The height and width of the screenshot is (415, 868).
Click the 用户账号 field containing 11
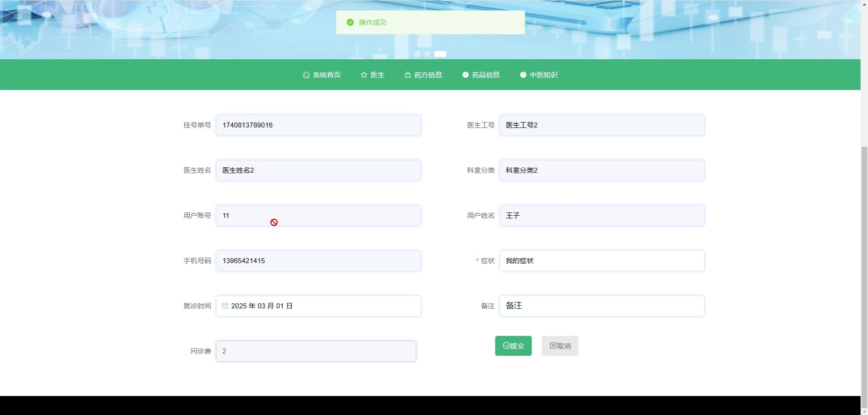click(318, 216)
